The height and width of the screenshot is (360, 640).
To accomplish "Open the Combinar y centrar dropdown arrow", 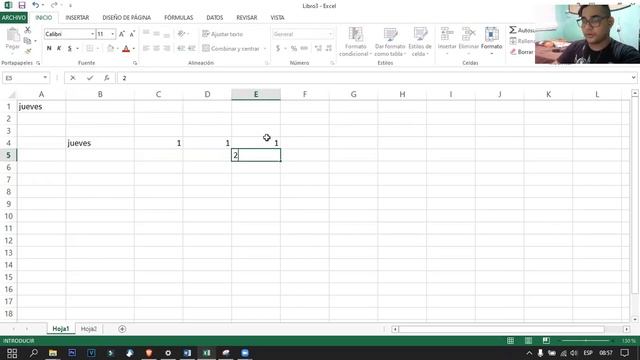I will 265,49.
